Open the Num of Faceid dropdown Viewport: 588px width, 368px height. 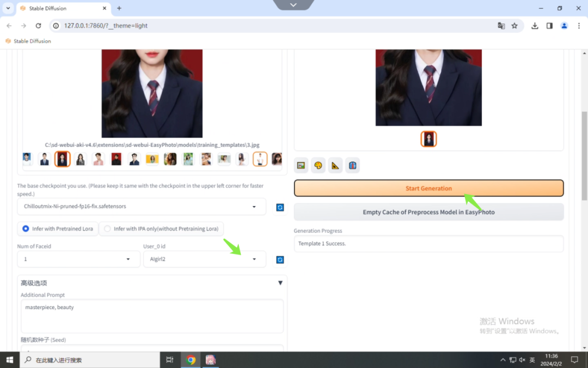[78, 259]
